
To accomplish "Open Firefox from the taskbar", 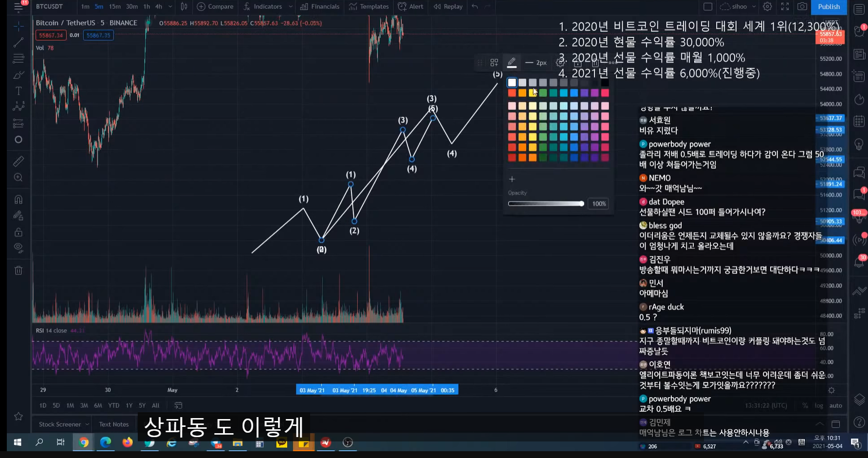I will click(x=128, y=442).
